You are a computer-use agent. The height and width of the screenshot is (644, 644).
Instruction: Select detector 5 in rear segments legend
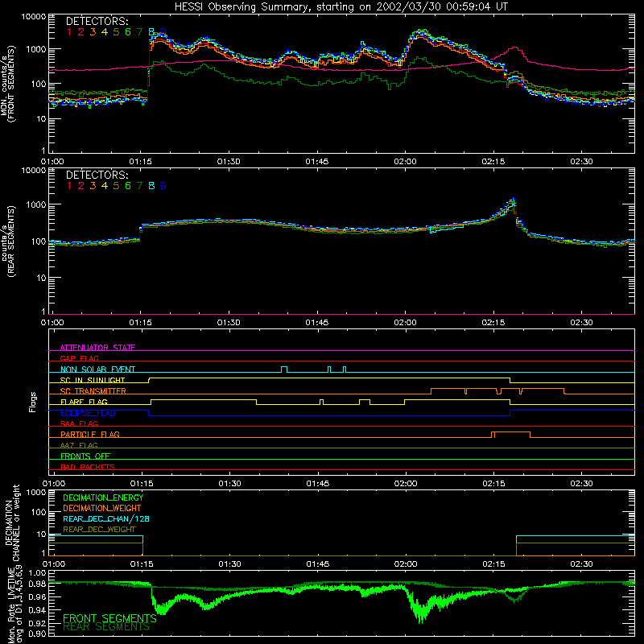point(116,186)
